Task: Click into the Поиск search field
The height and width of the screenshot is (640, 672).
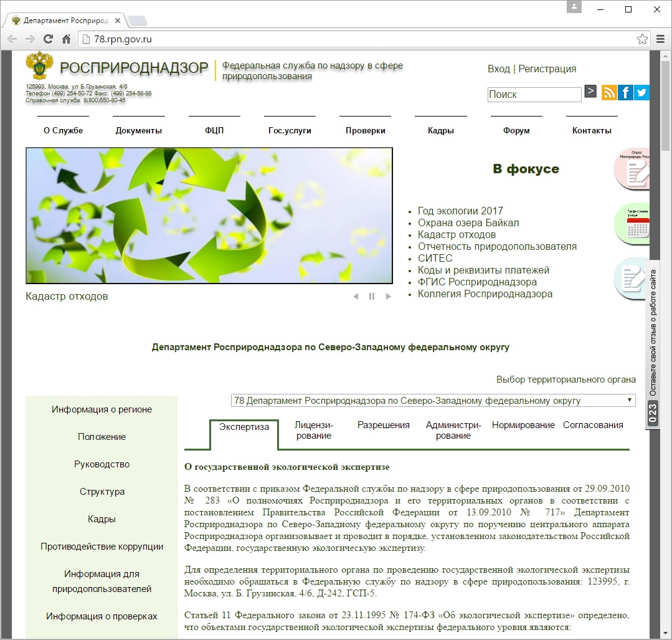Action: [534, 95]
